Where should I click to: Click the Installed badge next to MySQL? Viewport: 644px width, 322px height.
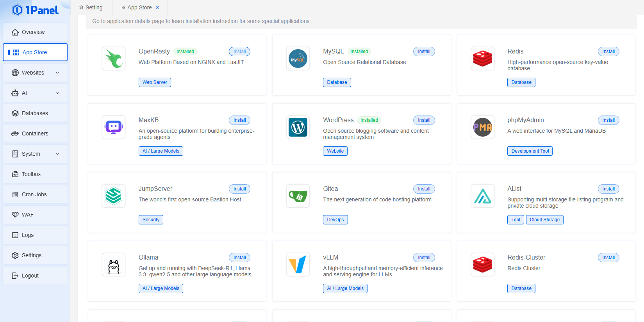click(359, 52)
